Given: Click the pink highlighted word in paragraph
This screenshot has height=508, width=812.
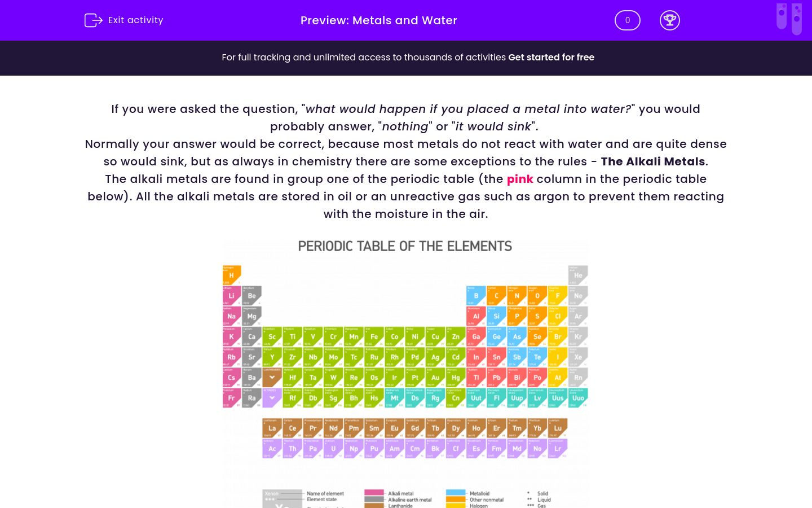Looking at the screenshot, I should tap(519, 179).
